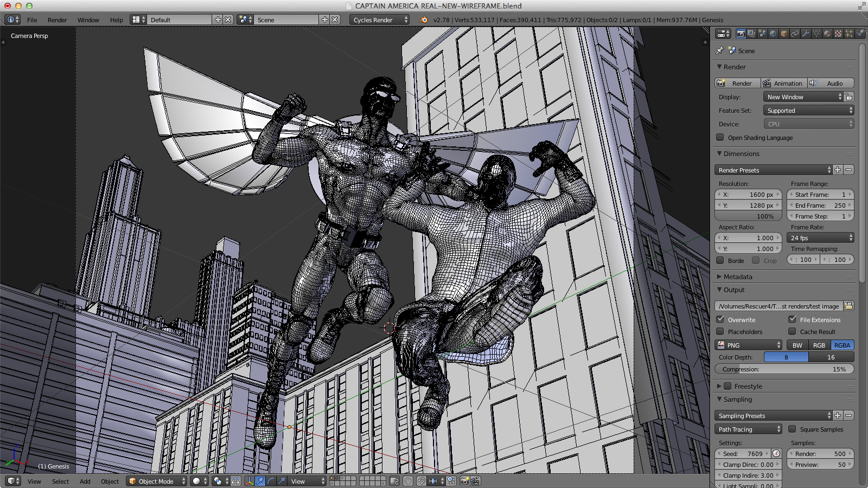Open the World properties tab

pyautogui.click(x=773, y=34)
